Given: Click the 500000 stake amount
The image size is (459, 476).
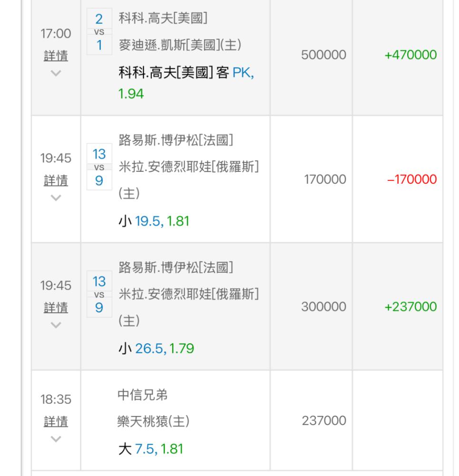Looking at the screenshot, I should 323,55.
